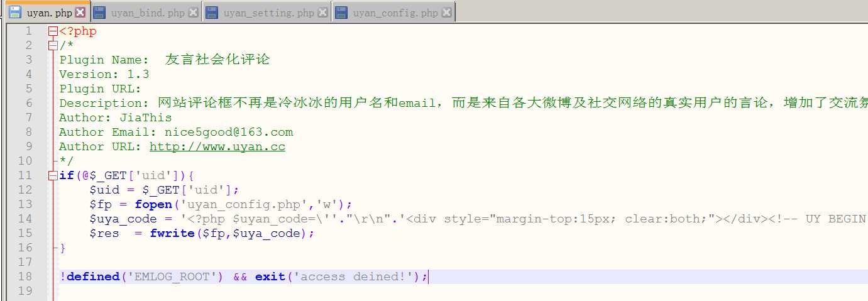Click the disk icon on uyan.php tab
This screenshot has height=301, width=868.
pos(15,13)
